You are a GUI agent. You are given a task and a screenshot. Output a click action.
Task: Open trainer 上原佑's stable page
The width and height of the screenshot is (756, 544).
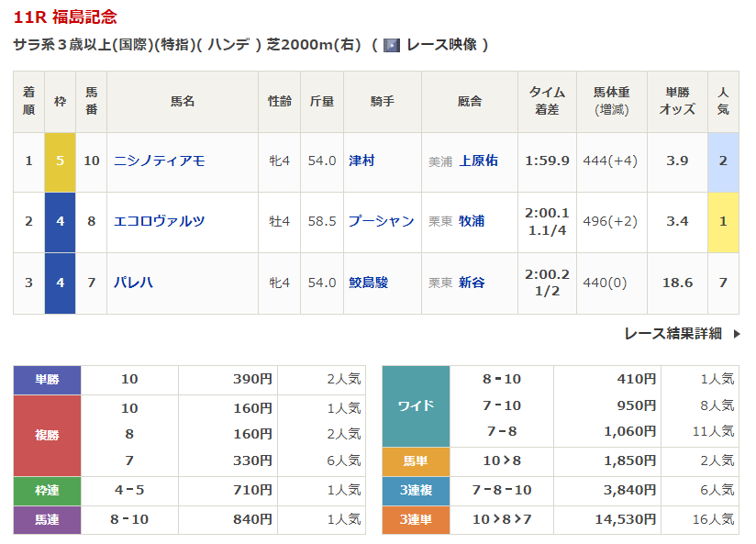(x=478, y=161)
